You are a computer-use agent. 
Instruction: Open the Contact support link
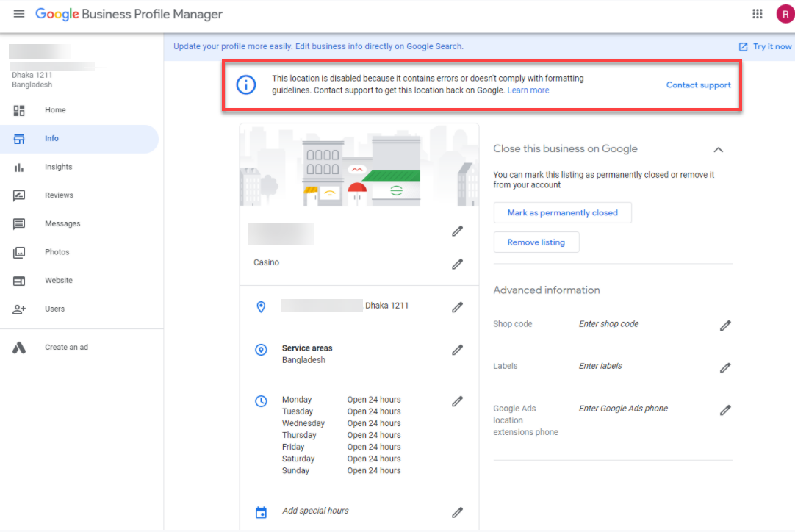pos(698,85)
